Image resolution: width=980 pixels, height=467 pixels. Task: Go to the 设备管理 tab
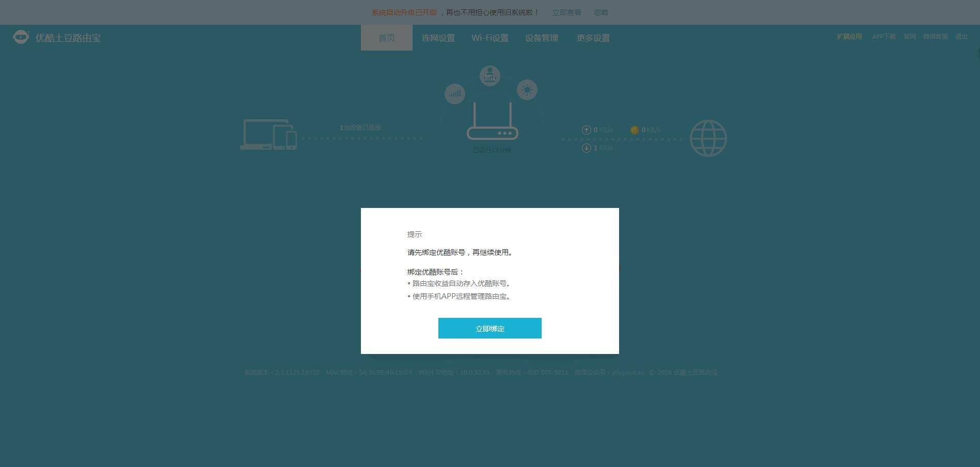(541, 38)
